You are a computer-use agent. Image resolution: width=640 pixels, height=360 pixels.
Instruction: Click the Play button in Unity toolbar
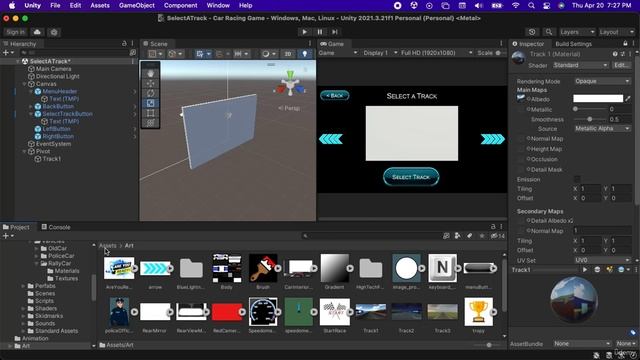pos(304,32)
